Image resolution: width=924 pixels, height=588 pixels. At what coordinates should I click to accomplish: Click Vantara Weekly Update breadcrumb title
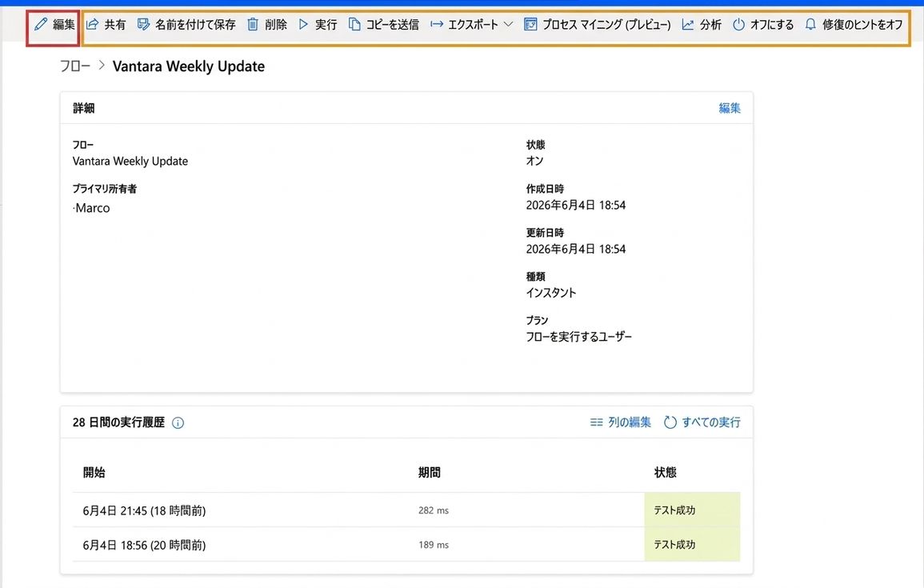tap(189, 66)
